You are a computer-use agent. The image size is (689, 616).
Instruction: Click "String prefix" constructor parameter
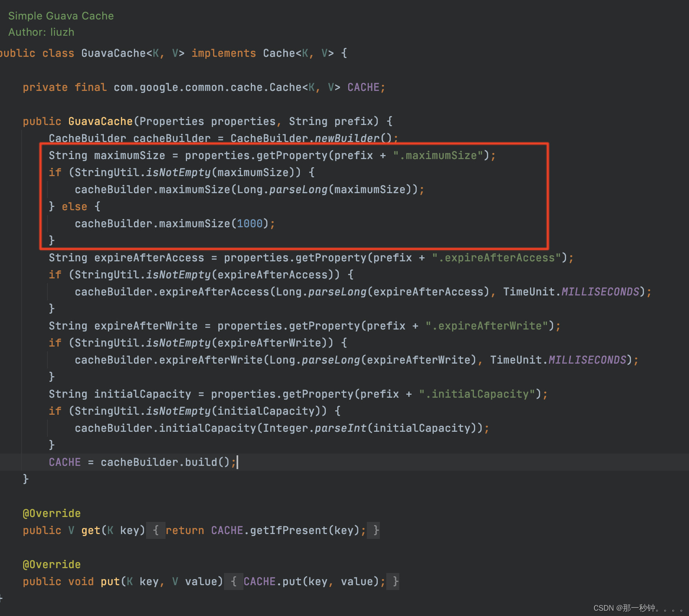[x=331, y=121]
